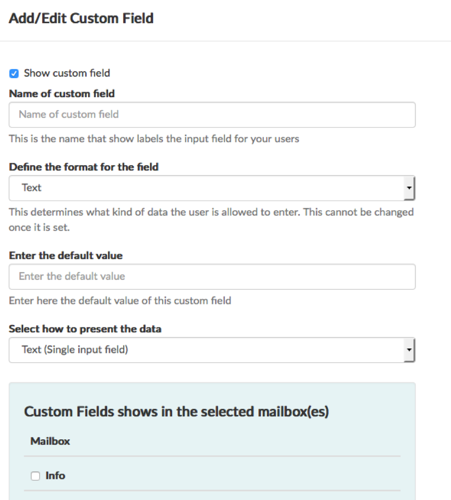
Task: Focus the default value input box
Action: [212, 277]
